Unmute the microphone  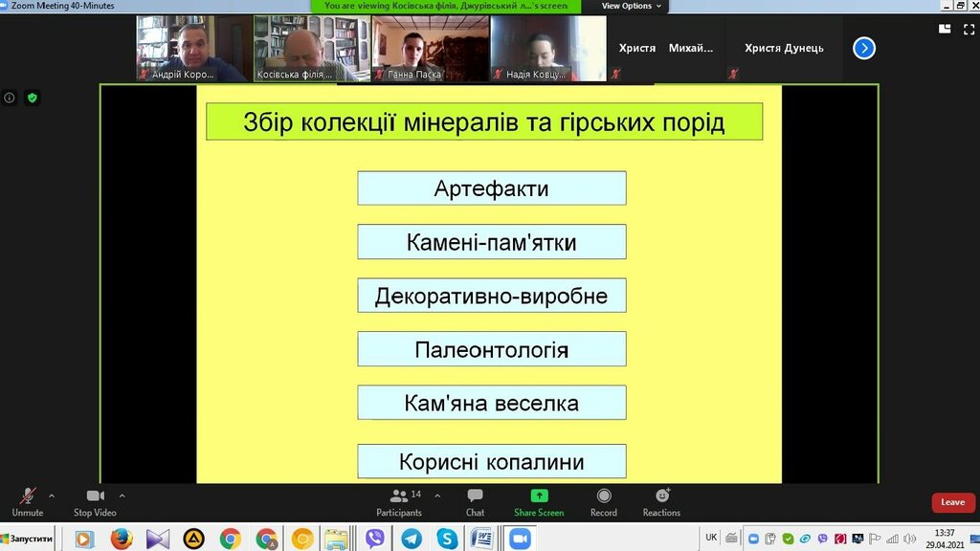[x=28, y=500]
